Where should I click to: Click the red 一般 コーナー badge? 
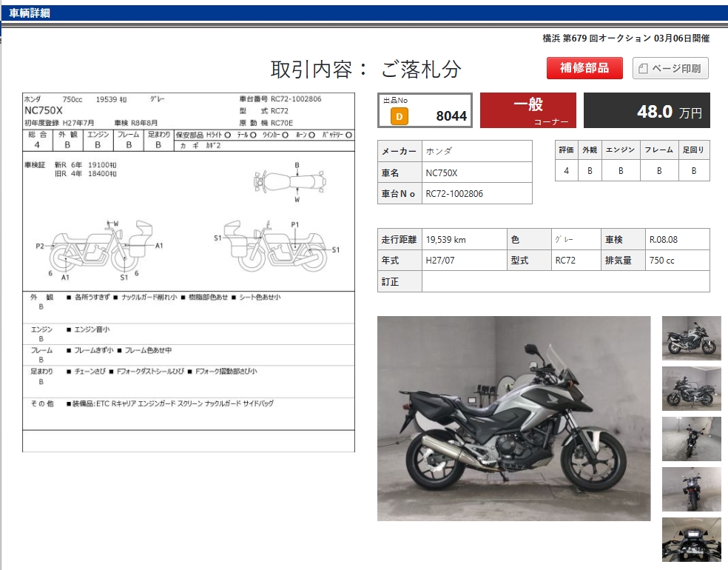(527, 110)
